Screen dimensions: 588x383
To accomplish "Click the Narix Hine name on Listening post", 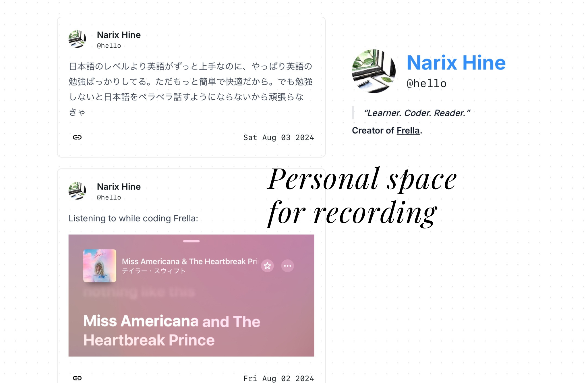I will [x=119, y=187].
